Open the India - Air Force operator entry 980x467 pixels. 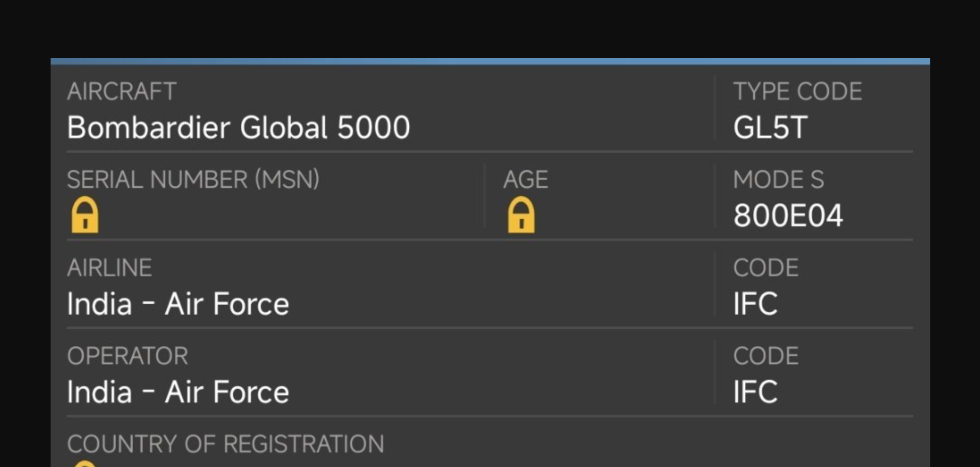click(178, 392)
